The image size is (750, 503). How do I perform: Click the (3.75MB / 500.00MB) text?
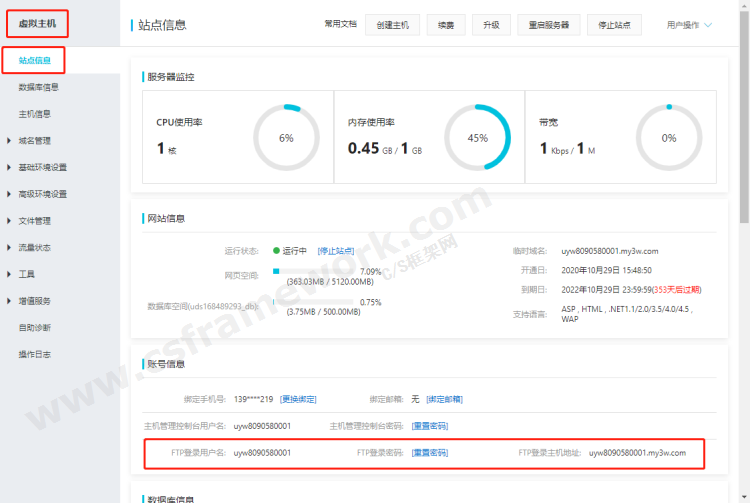[323, 312]
